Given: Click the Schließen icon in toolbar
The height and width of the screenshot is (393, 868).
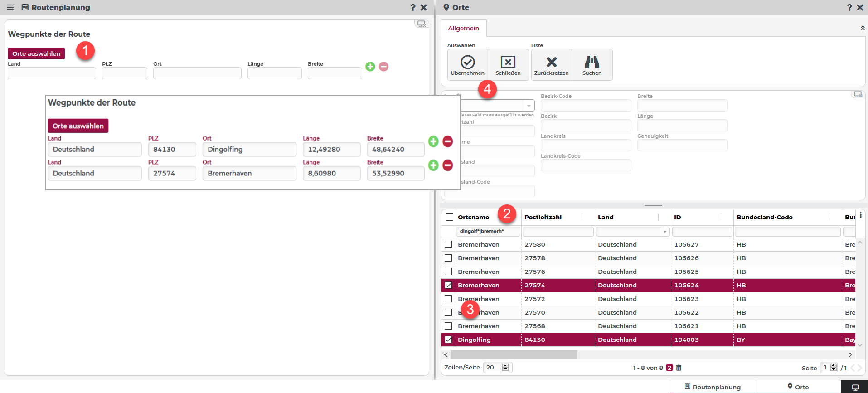Looking at the screenshot, I should 508,62.
